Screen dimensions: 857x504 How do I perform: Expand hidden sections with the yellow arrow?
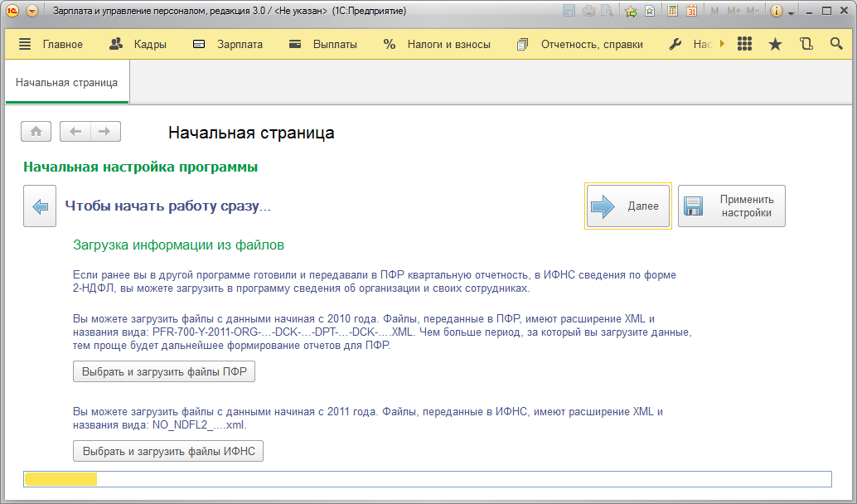(722, 45)
